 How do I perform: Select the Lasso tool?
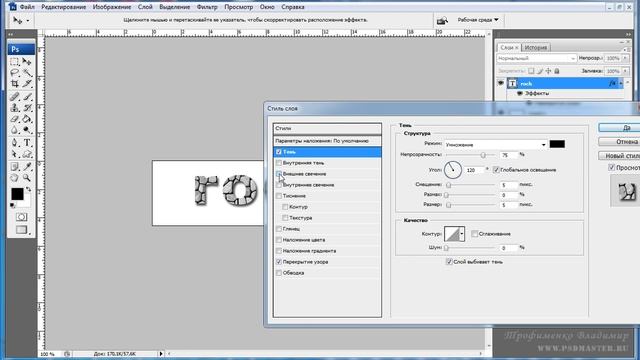coord(15,73)
